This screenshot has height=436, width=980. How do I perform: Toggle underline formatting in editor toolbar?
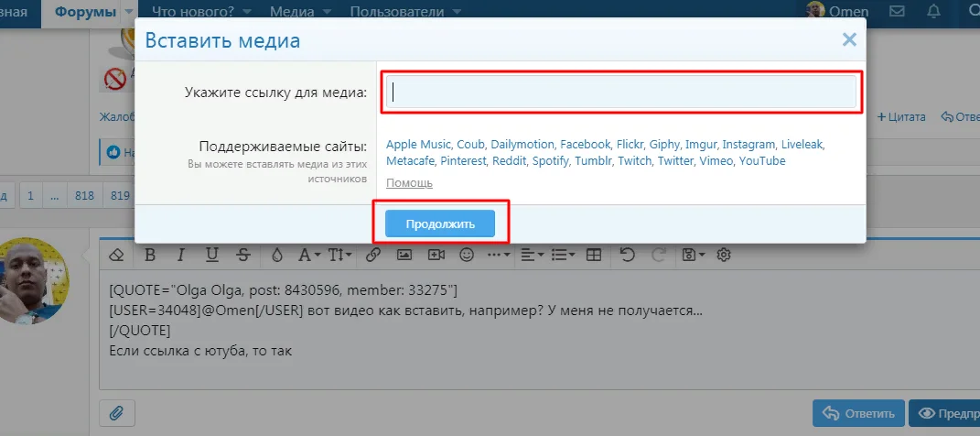pos(212,256)
